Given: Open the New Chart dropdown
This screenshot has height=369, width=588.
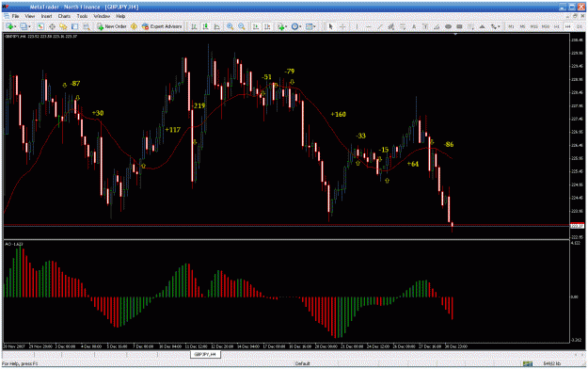Looking at the screenshot, I should click(11, 26).
